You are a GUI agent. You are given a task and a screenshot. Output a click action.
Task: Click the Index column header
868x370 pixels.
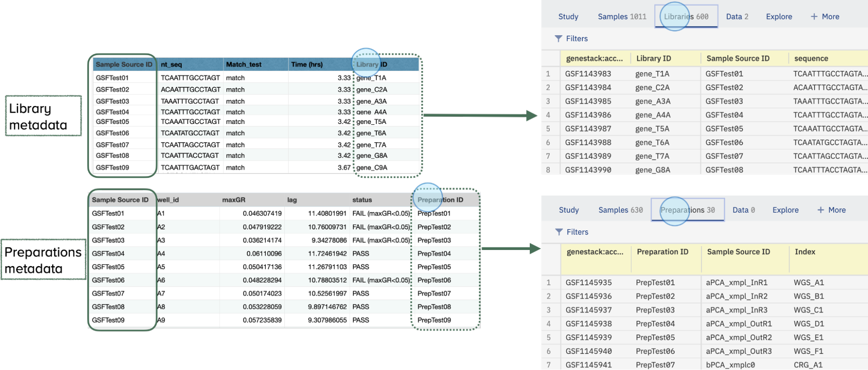[x=805, y=252]
